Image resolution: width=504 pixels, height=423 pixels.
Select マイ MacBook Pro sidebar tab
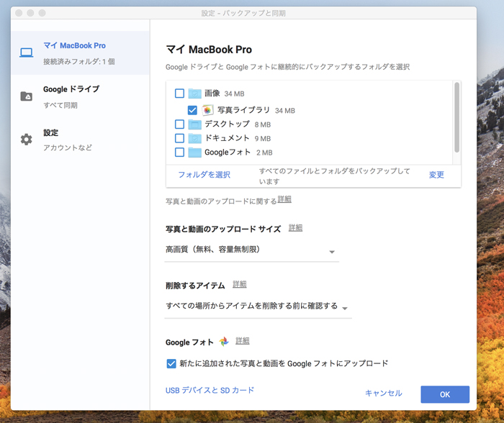coord(80,53)
